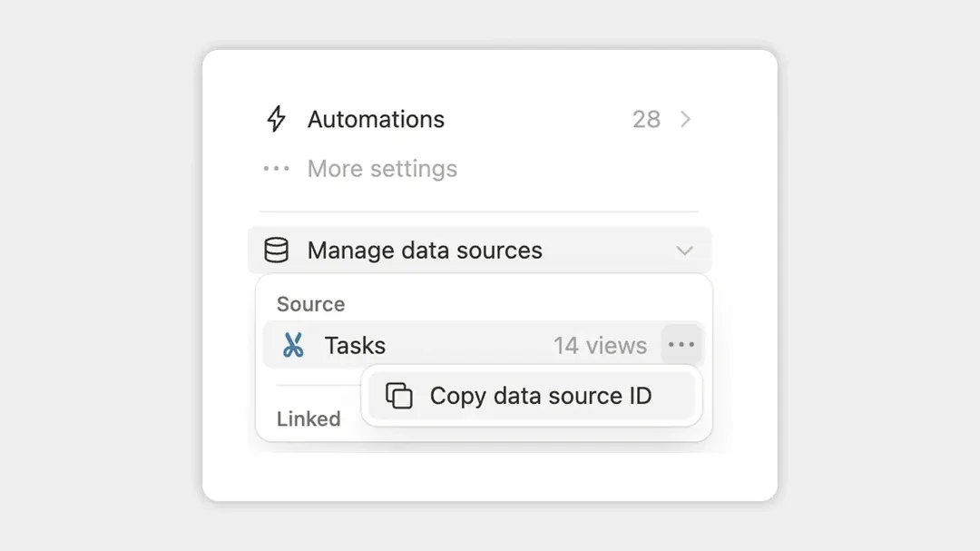This screenshot has width=980, height=551.
Task: Click the right chevron beside the 28 count
Action: coord(685,119)
